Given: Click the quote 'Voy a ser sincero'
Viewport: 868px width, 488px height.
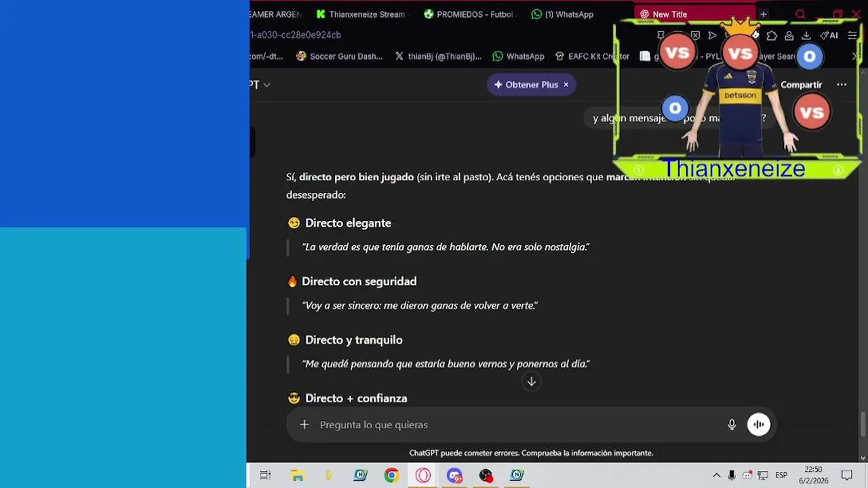Looking at the screenshot, I should [420, 306].
